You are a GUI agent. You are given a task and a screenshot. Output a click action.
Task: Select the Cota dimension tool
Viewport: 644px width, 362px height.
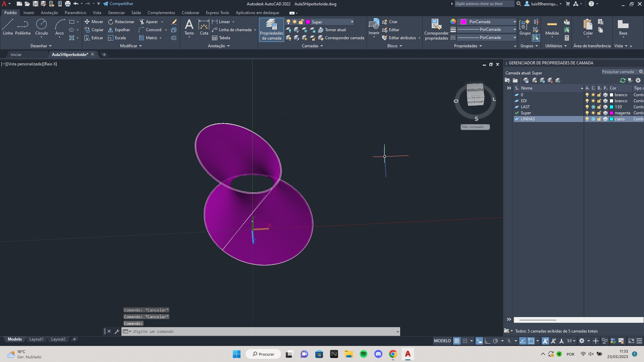(204, 27)
